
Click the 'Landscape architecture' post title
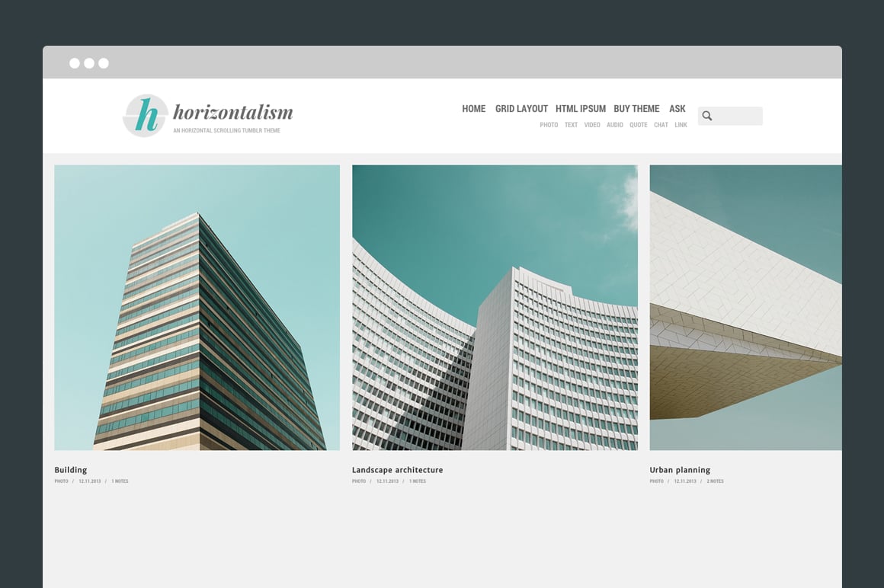click(398, 470)
